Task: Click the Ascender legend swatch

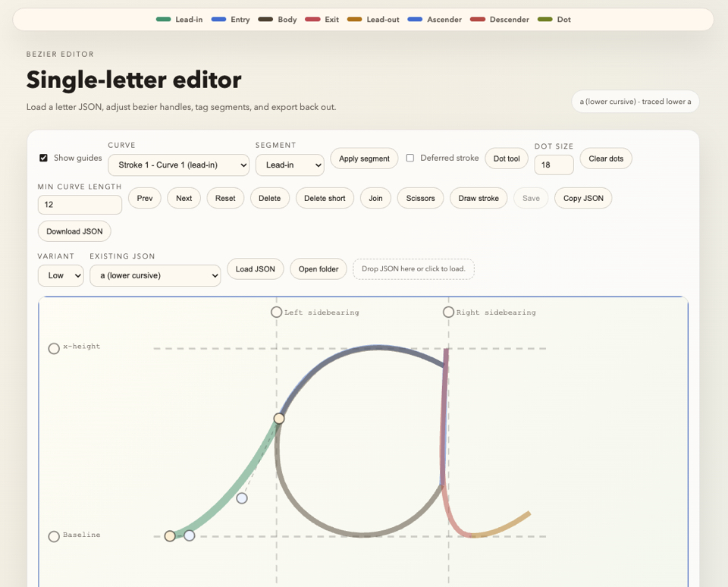Action: [x=415, y=20]
